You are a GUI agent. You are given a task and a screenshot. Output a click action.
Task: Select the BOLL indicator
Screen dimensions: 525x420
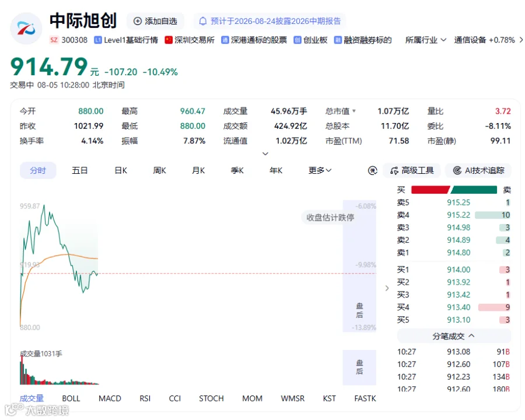coord(71,398)
